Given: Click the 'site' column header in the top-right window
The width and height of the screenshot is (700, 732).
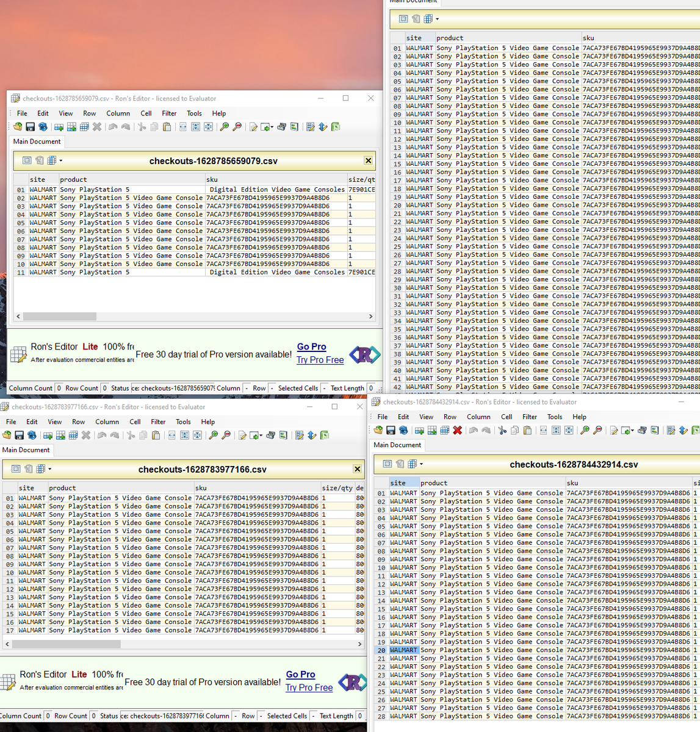Looking at the screenshot, I should coord(420,38).
